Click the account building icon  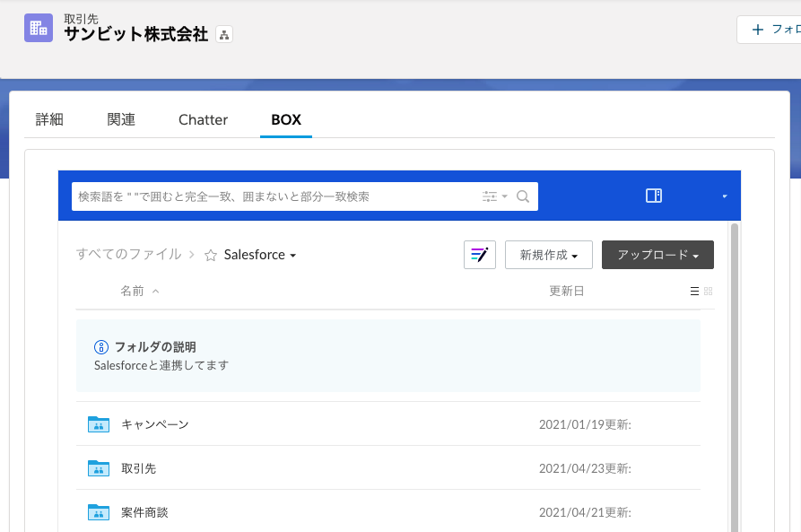pyautogui.click(x=39, y=28)
